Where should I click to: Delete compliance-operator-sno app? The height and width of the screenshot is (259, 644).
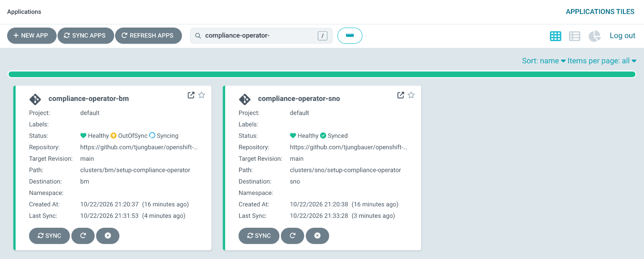[x=317, y=236]
